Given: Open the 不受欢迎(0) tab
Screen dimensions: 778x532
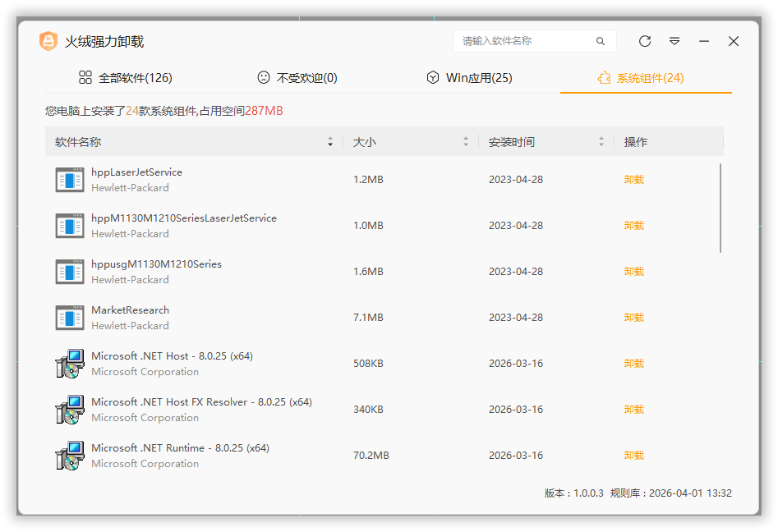Looking at the screenshot, I should click(297, 78).
